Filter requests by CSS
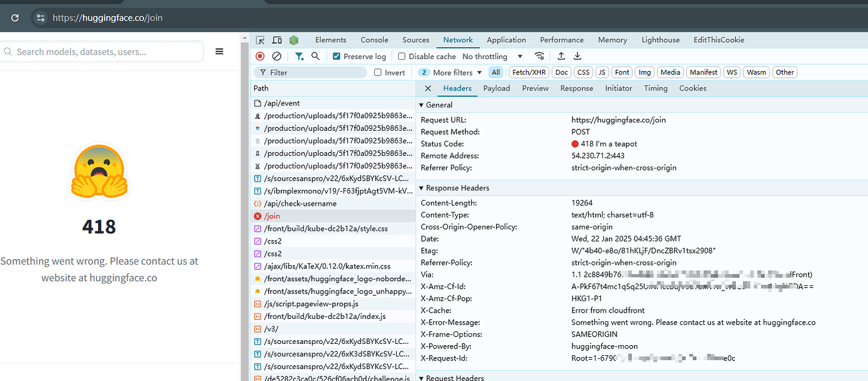 (584, 72)
